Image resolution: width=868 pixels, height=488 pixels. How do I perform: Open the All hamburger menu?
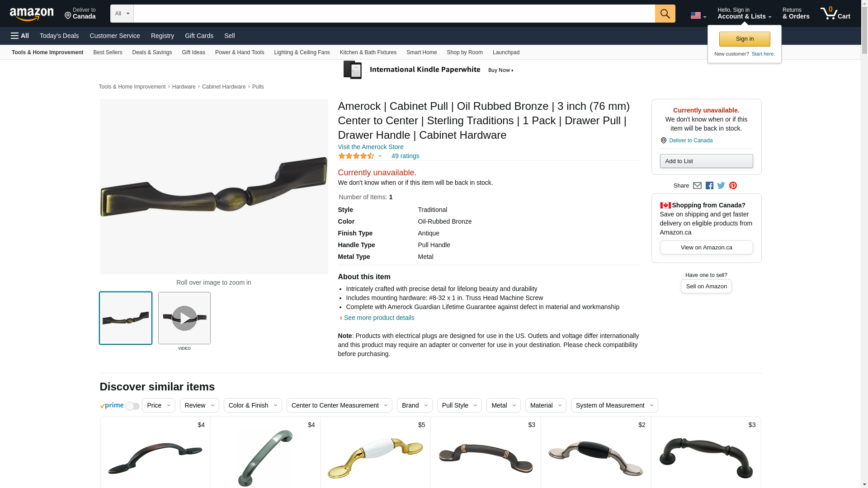pyautogui.click(x=20, y=36)
